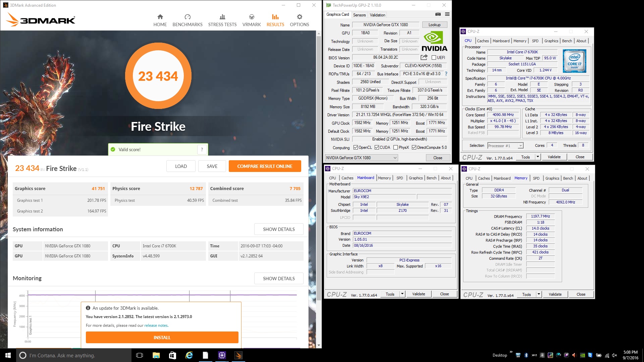Open the Options gear icon
The width and height of the screenshot is (644, 362).
(x=299, y=17)
